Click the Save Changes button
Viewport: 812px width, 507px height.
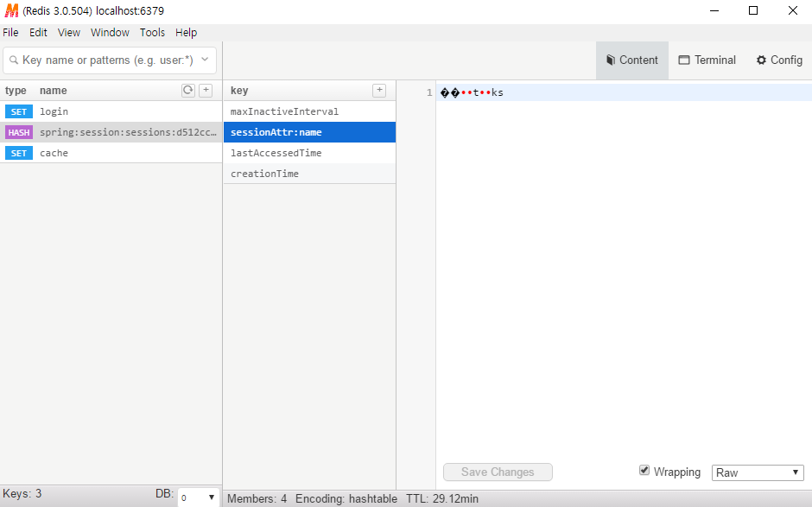pos(498,472)
